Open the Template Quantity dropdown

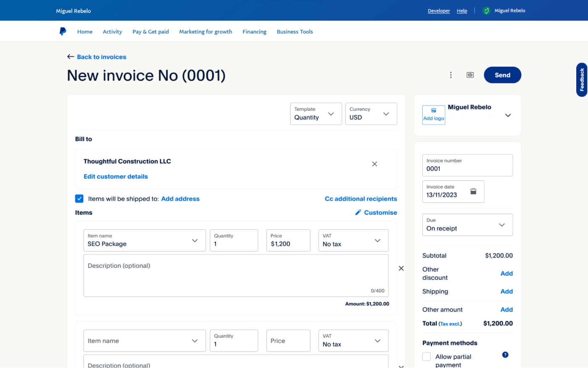point(316,114)
